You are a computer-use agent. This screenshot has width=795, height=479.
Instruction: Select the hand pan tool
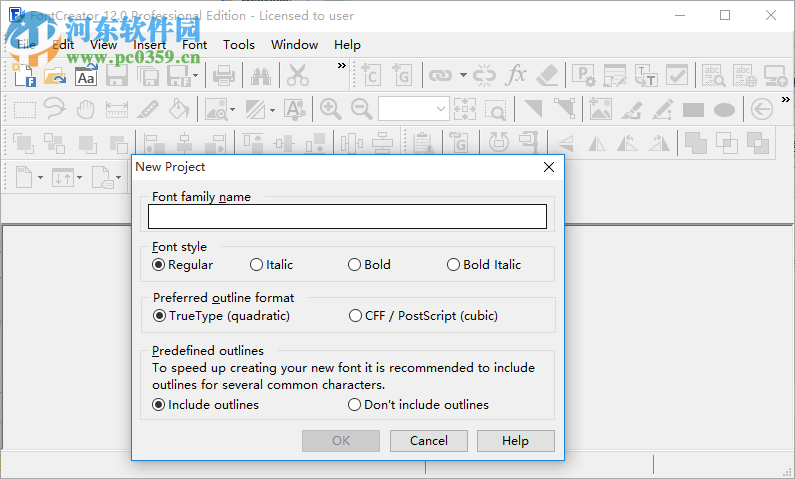coord(86,109)
